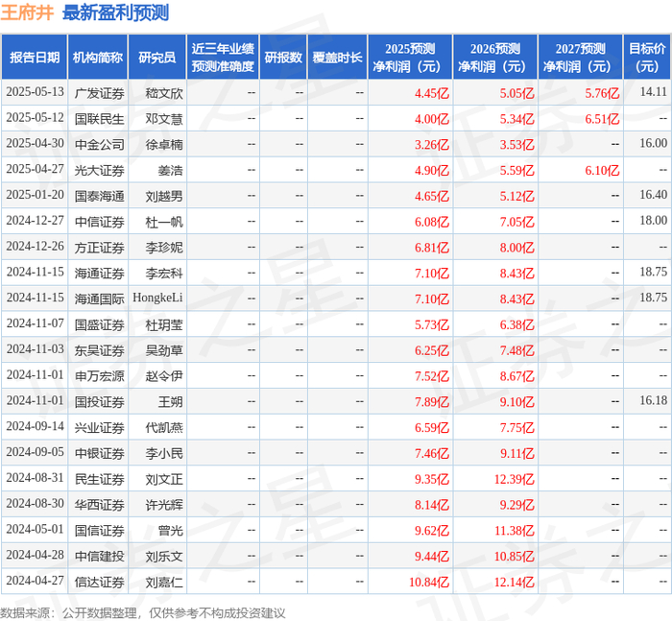Click researcher name 邓文慧

164,119
